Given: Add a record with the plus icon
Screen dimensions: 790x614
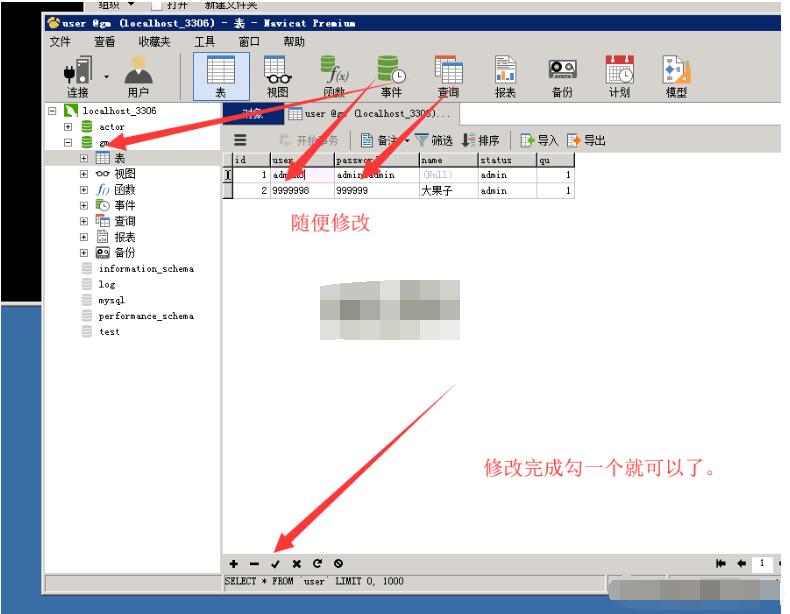Looking at the screenshot, I should (234, 564).
